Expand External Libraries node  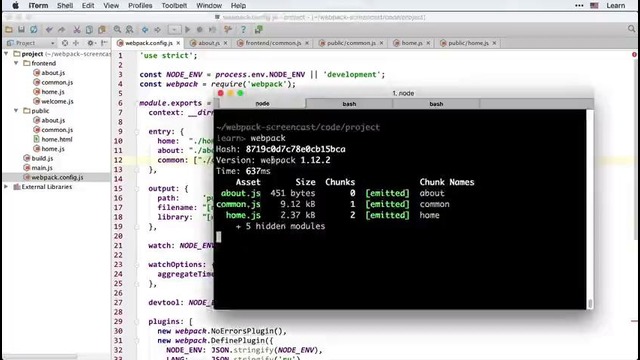6,187
